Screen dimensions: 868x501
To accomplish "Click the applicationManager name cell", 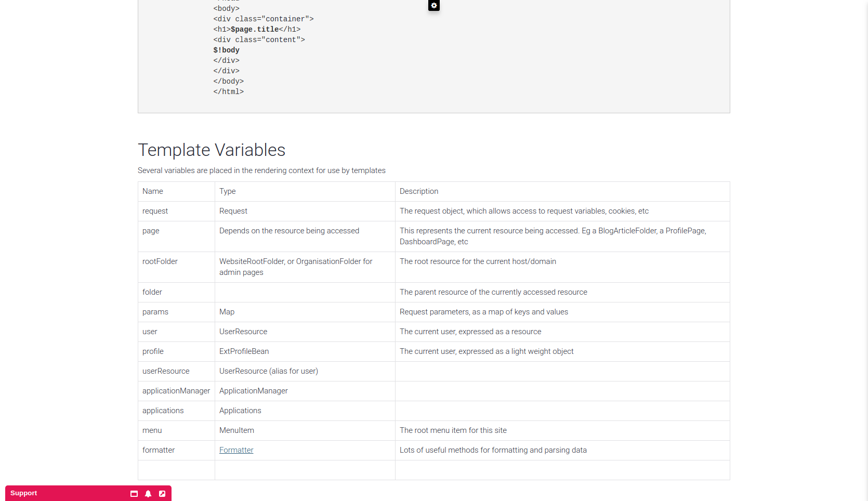I will click(x=176, y=391).
